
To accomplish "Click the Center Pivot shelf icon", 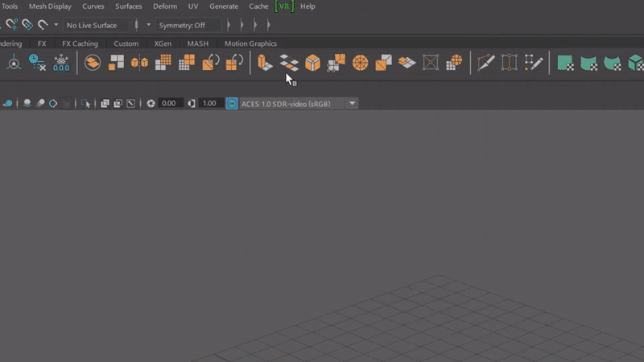I will (14, 63).
